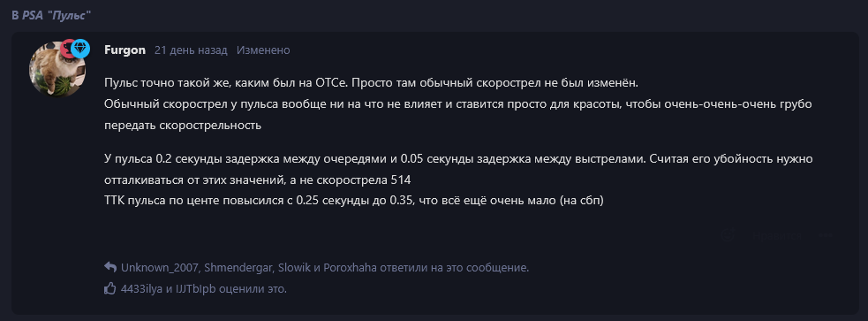Click the reply arrow icon below the post
868x321 pixels.
tap(110, 267)
